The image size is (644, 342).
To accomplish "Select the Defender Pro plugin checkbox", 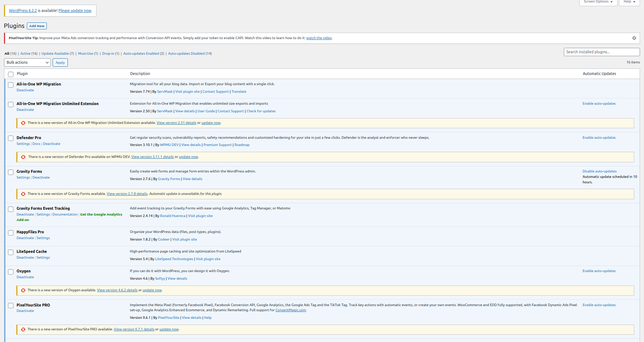I will tap(11, 138).
